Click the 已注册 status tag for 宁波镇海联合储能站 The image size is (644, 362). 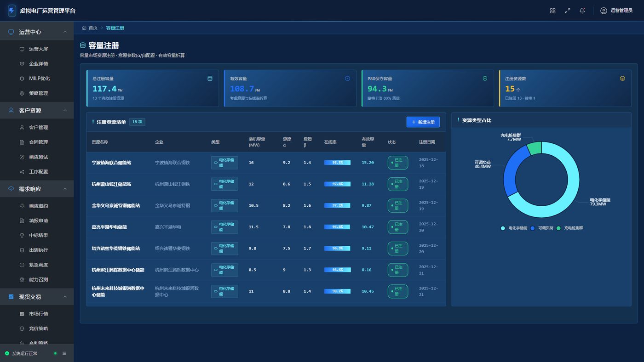(x=398, y=163)
